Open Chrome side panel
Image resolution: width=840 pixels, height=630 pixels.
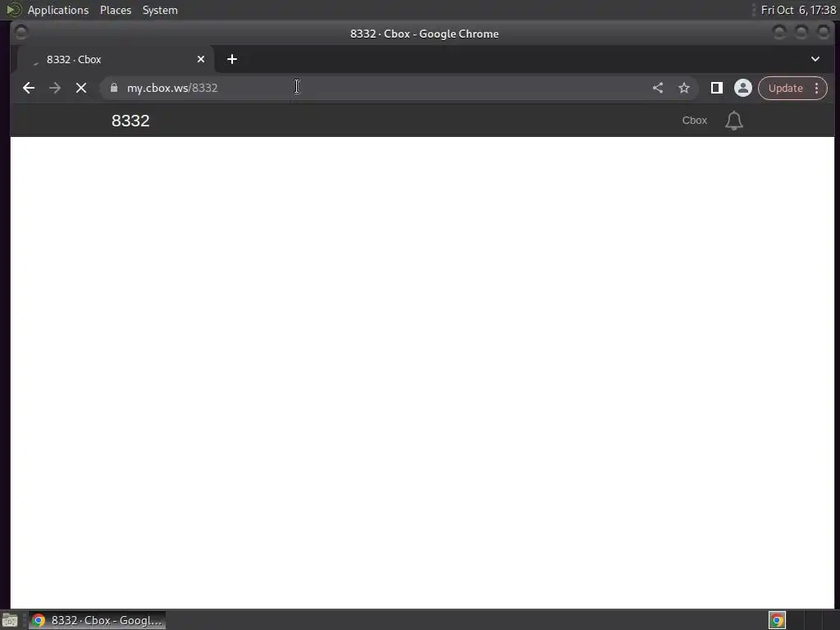tap(716, 88)
